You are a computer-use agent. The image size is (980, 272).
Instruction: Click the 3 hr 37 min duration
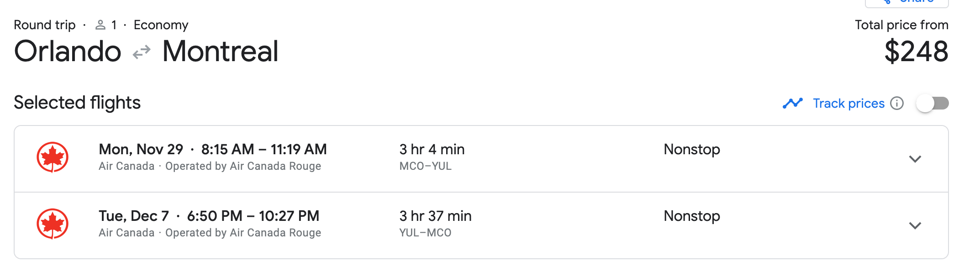click(435, 216)
